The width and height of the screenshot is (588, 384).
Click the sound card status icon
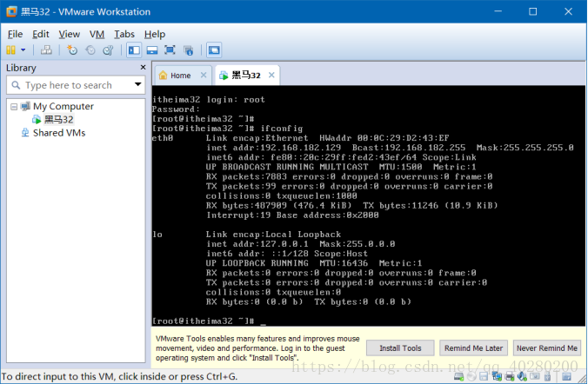(522, 376)
